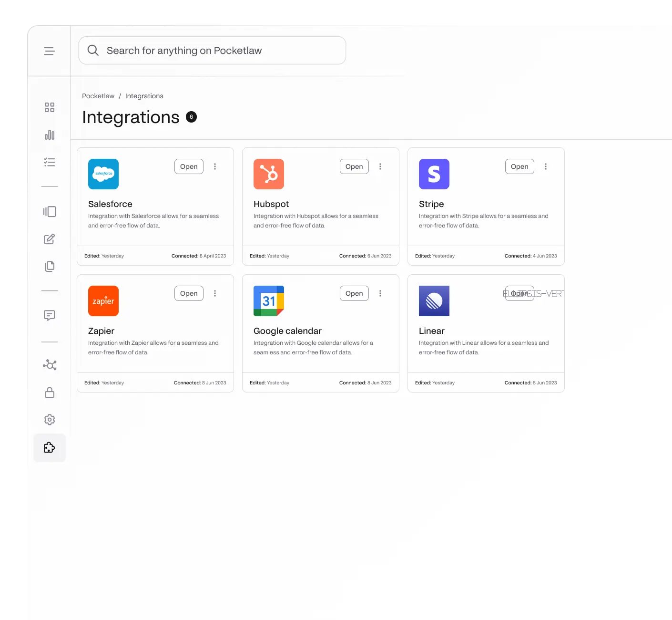Click the integrations count badge showing 6
Screen dimensions: 672x620
pos(191,117)
